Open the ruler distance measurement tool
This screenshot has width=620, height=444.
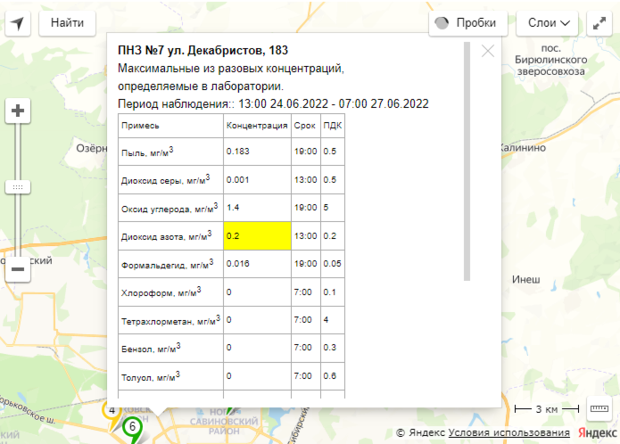(599, 409)
